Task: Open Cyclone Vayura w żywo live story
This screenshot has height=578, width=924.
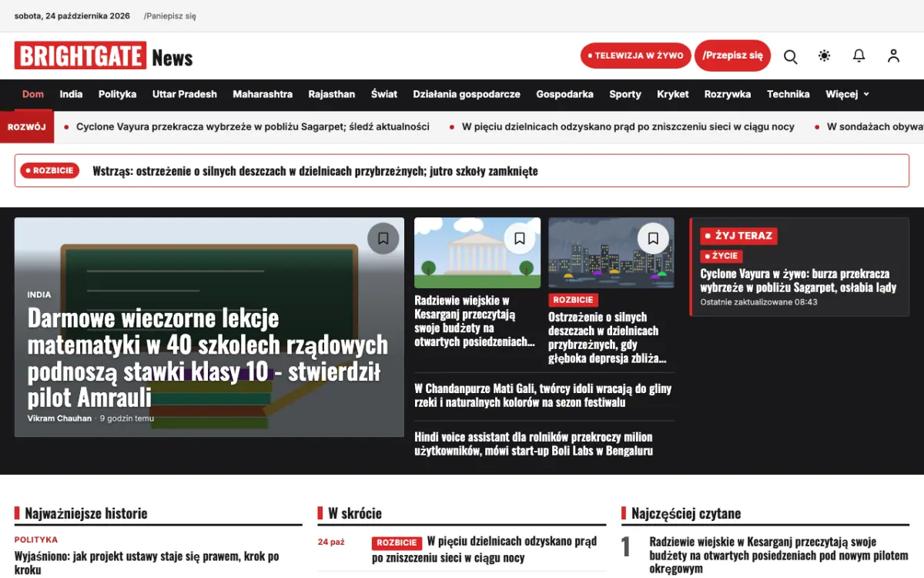Action: [x=798, y=281]
